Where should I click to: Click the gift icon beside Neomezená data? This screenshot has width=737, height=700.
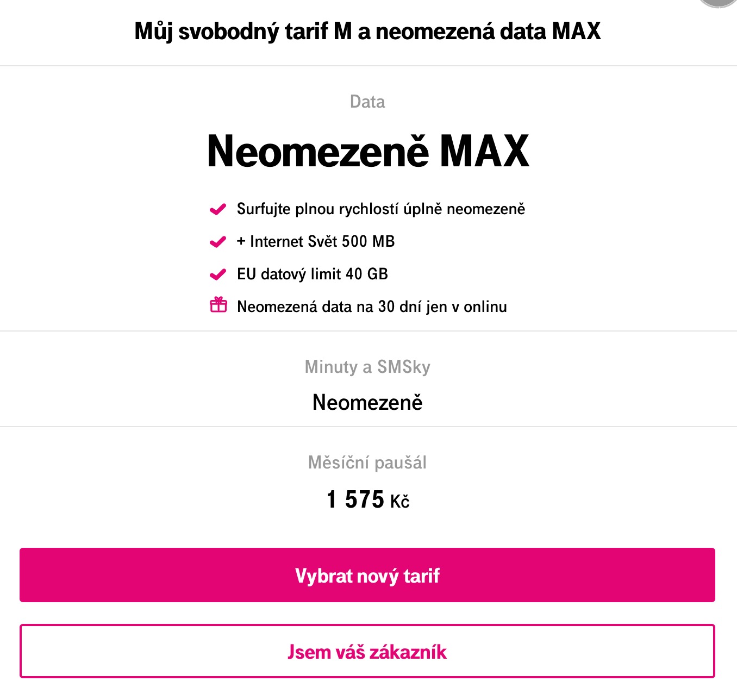click(218, 305)
